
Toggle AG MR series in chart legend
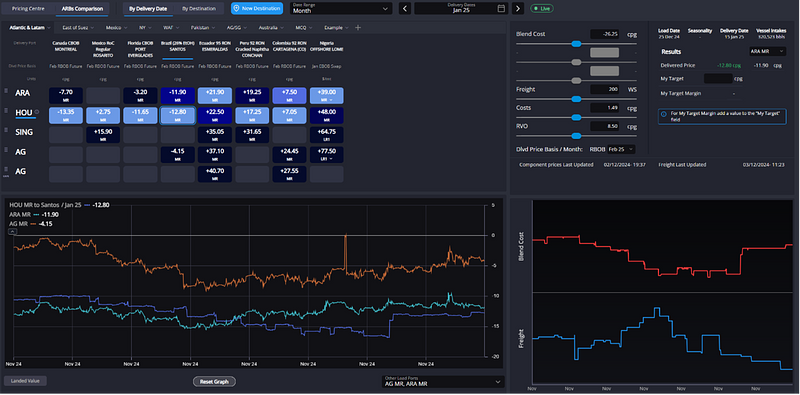click(31, 224)
